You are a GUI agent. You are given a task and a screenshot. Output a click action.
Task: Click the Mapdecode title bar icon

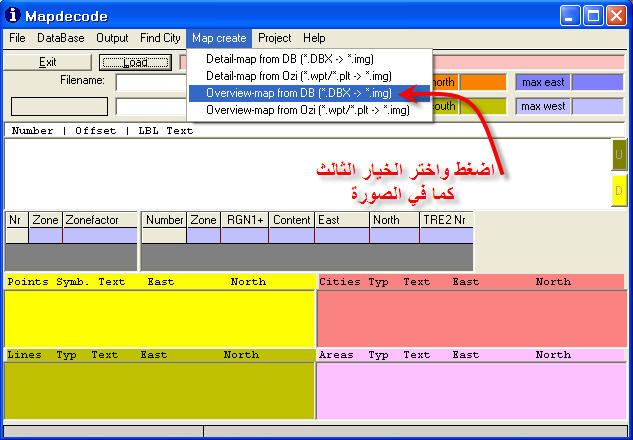pos(13,15)
